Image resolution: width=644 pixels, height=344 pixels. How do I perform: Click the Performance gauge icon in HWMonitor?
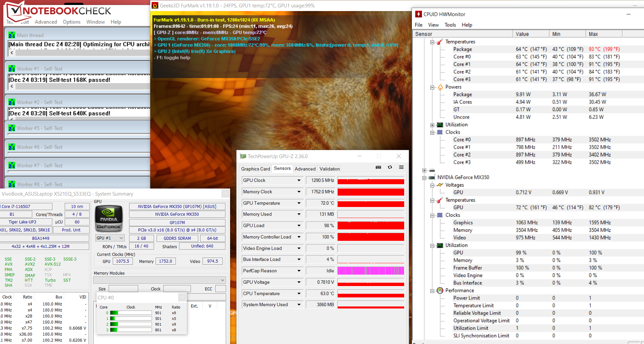(x=440, y=290)
